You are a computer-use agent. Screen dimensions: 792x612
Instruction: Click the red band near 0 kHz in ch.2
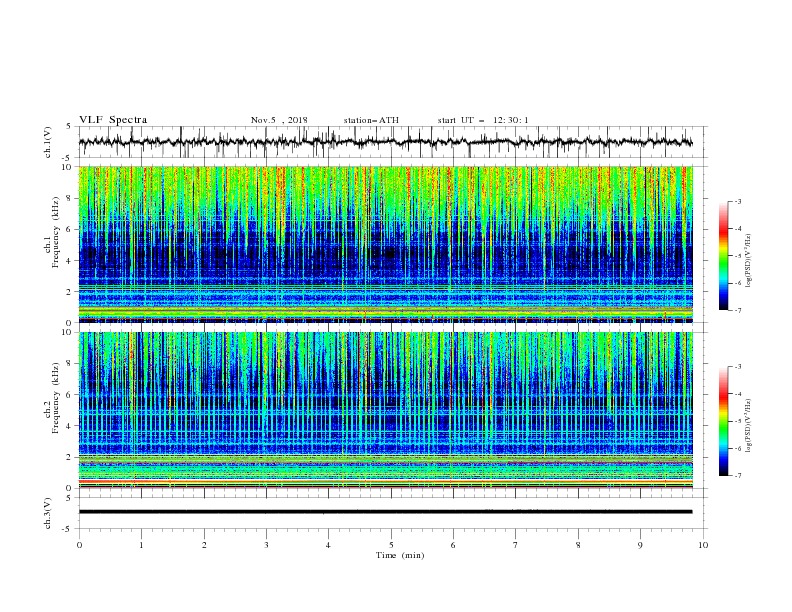click(386, 482)
